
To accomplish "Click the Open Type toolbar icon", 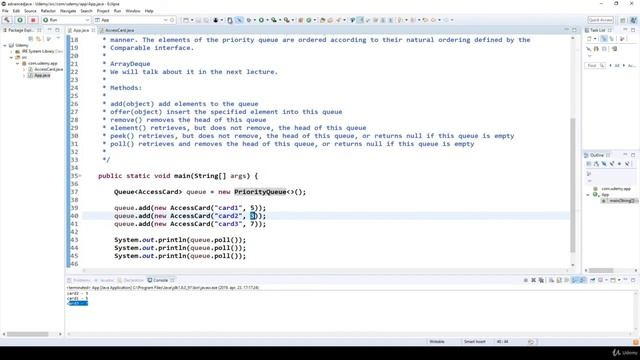I will [322, 20].
